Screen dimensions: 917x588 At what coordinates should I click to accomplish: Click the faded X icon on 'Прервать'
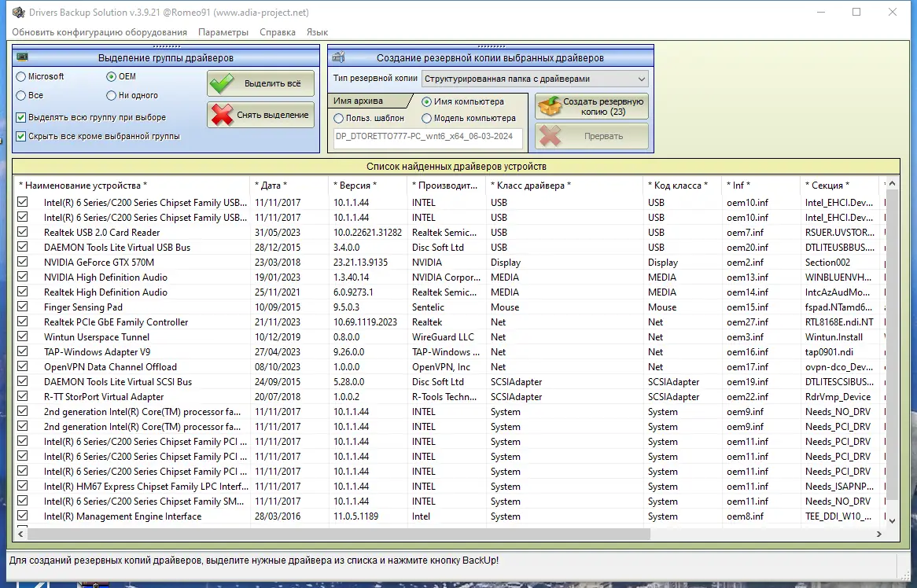pos(551,136)
